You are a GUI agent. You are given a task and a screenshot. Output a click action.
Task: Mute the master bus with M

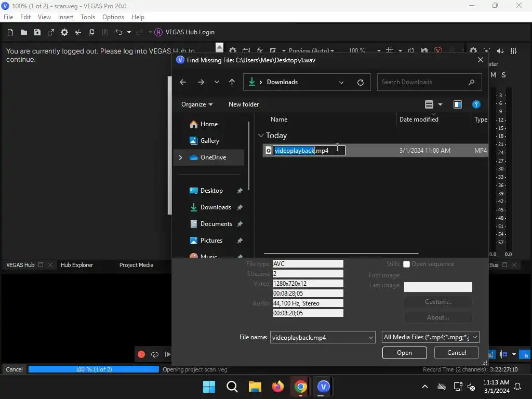click(494, 75)
